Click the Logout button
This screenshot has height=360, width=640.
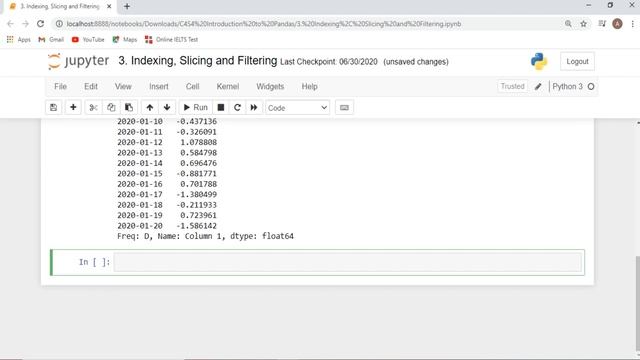pyautogui.click(x=577, y=62)
